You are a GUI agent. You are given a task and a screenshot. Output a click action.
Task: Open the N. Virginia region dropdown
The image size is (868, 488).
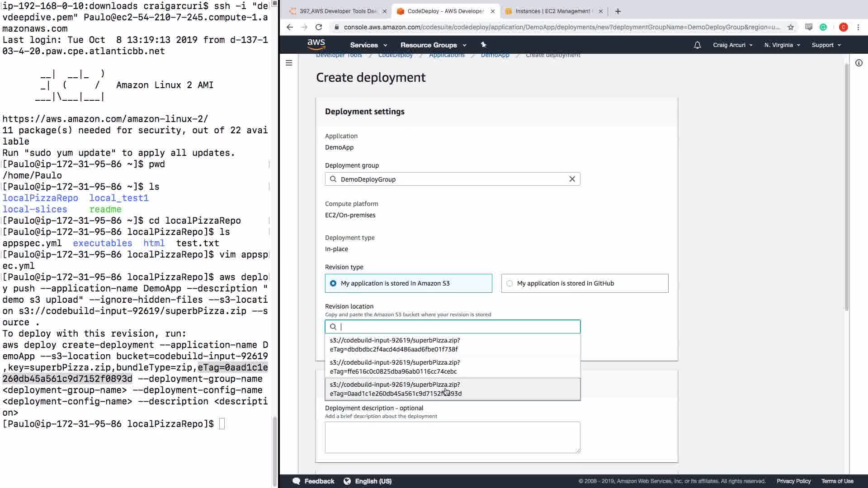point(782,45)
